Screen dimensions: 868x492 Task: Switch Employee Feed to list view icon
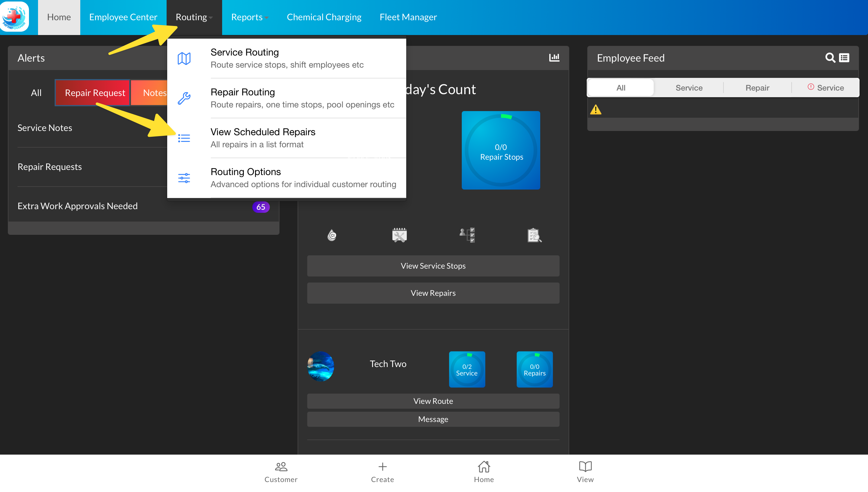pyautogui.click(x=844, y=58)
